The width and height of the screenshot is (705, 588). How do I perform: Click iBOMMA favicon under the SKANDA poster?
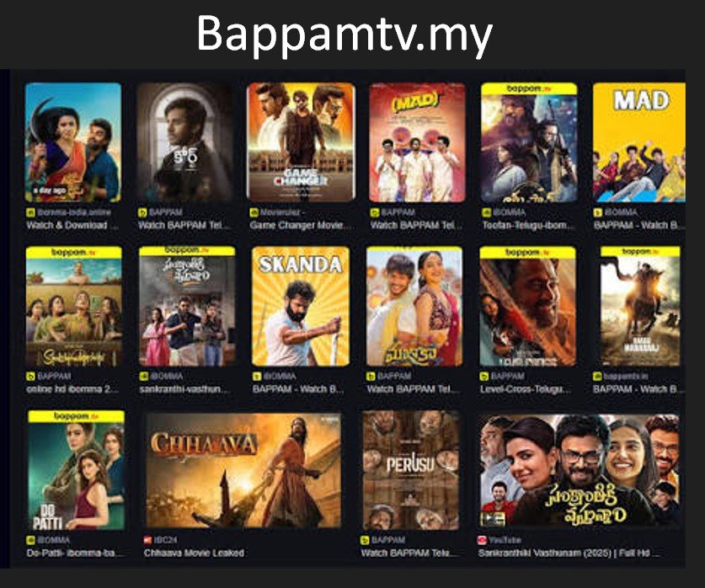coord(257,376)
